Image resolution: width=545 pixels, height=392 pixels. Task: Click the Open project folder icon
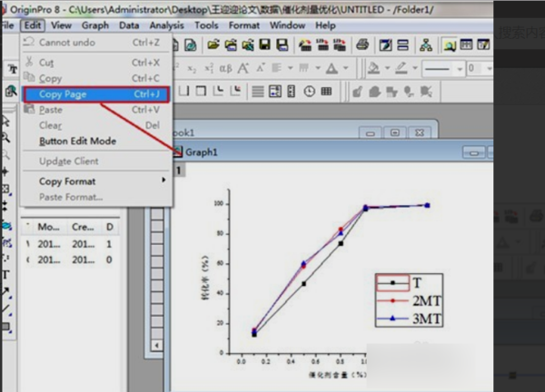pos(213,44)
